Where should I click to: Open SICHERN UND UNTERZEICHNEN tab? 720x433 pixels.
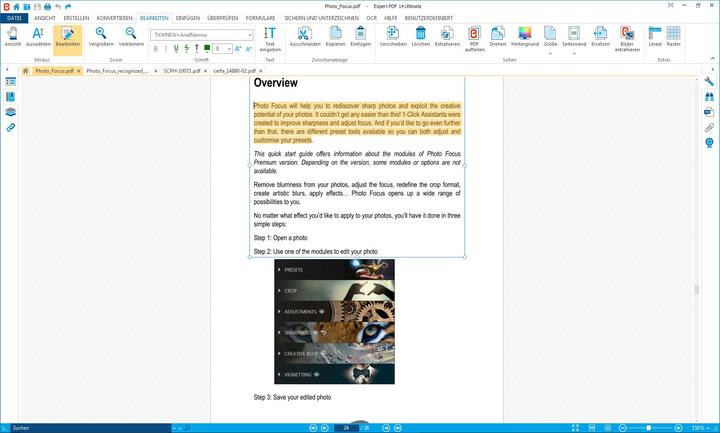pyautogui.click(x=321, y=18)
